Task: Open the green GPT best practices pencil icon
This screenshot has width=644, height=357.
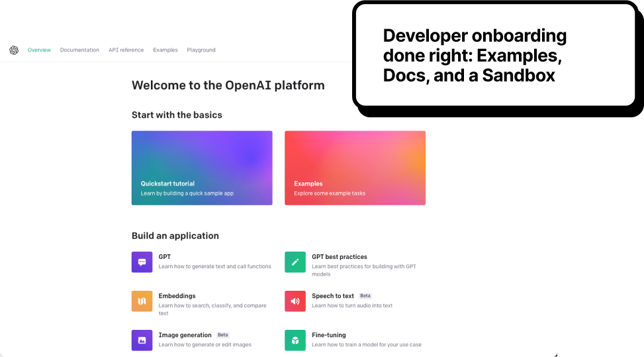Action: 295,262
